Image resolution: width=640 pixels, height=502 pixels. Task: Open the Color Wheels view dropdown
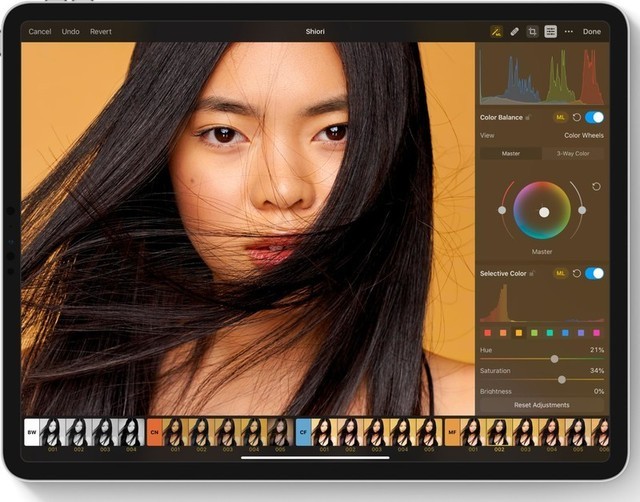pos(585,135)
